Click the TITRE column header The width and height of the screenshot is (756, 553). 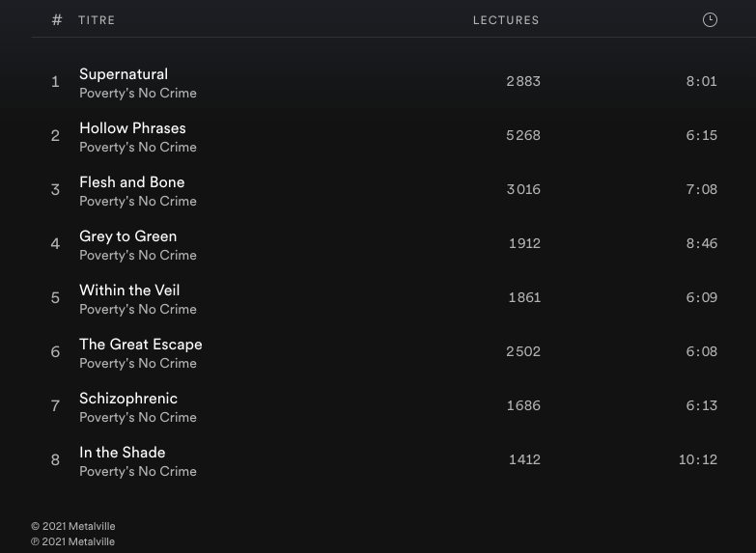[97, 20]
